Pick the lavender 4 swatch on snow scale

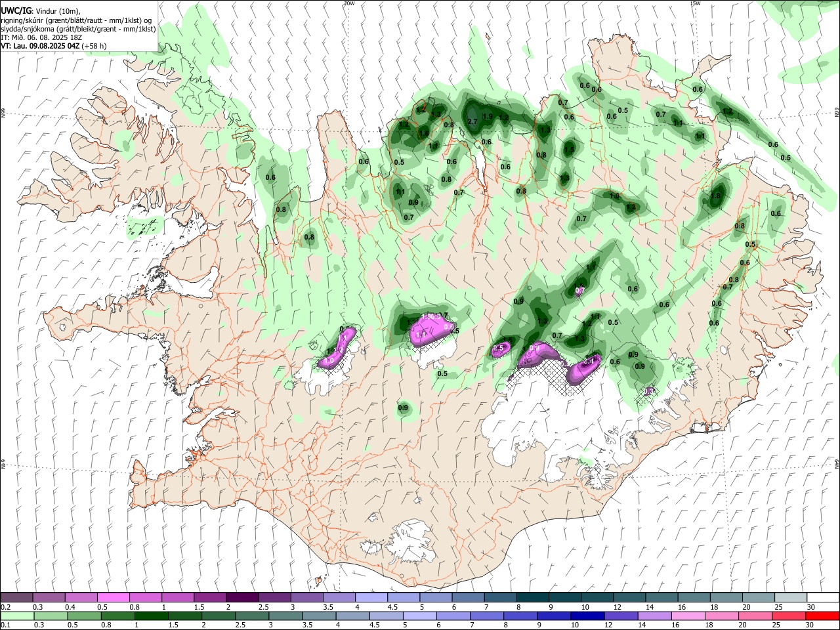(x=371, y=597)
